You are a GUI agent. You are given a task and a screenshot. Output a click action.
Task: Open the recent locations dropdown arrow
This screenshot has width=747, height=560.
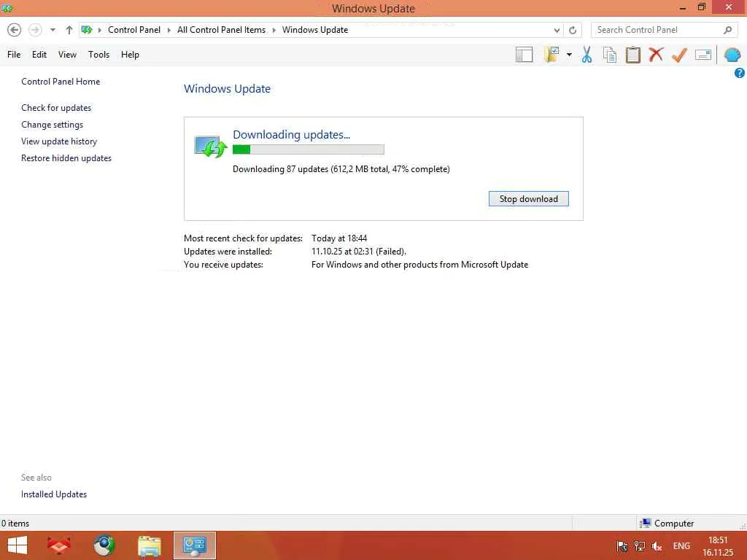click(53, 30)
